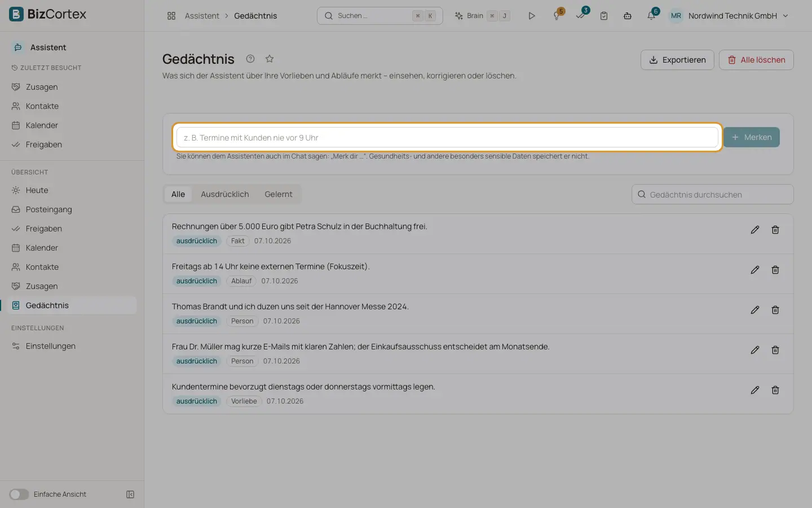Select Gedächtnis in the sidebar
Image resolution: width=812 pixels, height=508 pixels.
[72, 305]
